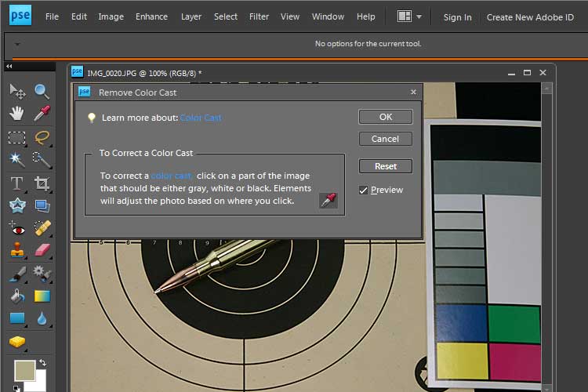Select the Brush tool
Screen dimensions: 588x392
point(17,274)
